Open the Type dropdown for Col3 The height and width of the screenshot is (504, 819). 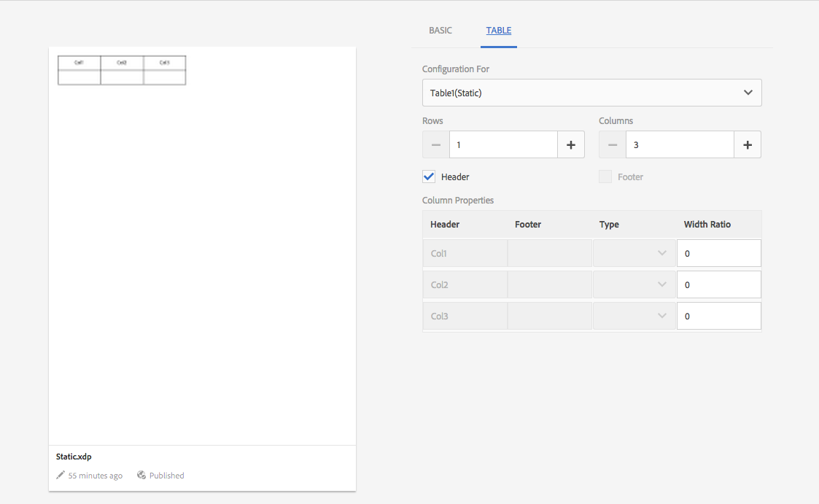click(x=634, y=316)
